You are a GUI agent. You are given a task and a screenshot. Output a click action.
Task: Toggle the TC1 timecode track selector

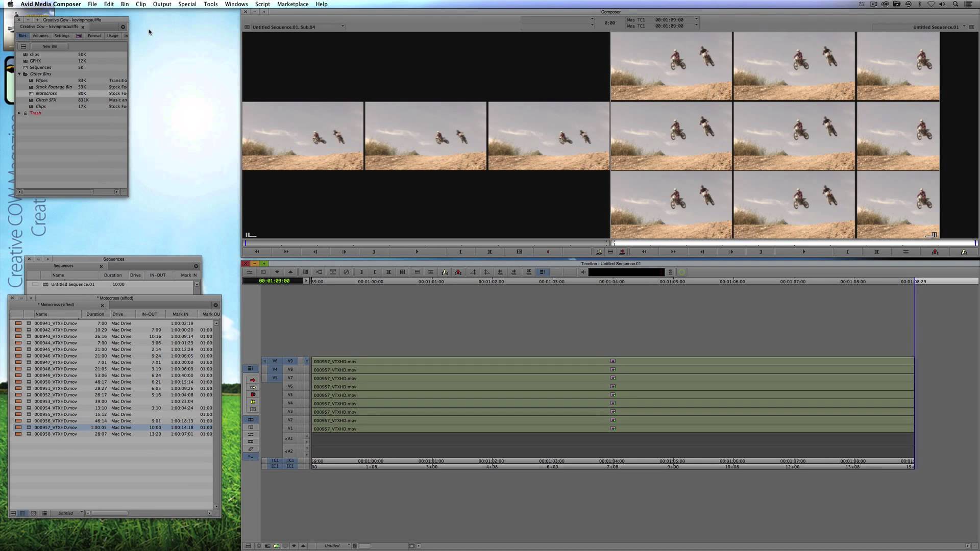(290, 461)
